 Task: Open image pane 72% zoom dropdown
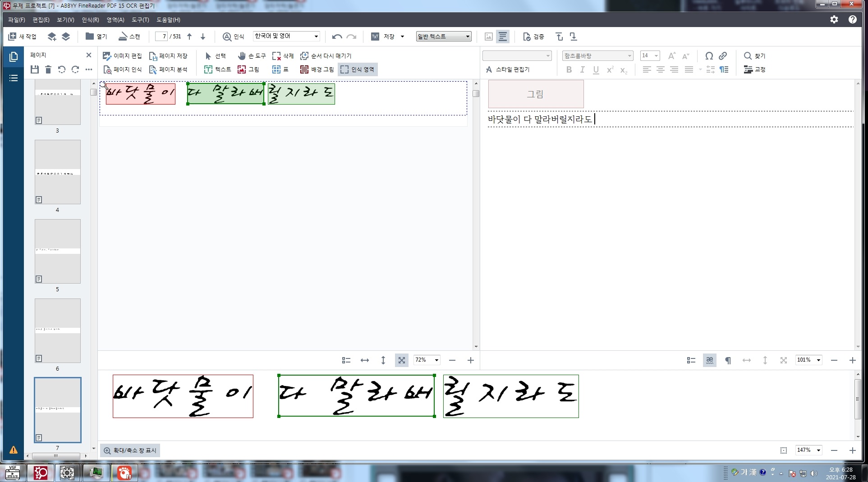coord(436,360)
